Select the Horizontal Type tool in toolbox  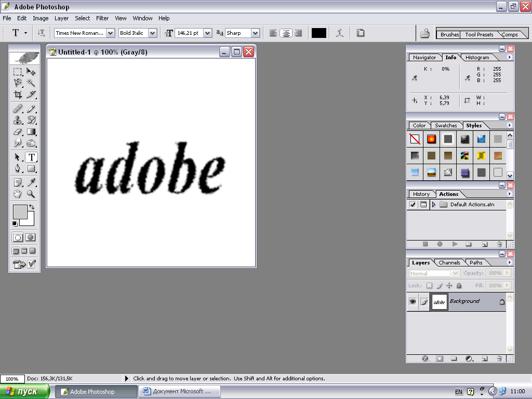click(31, 157)
